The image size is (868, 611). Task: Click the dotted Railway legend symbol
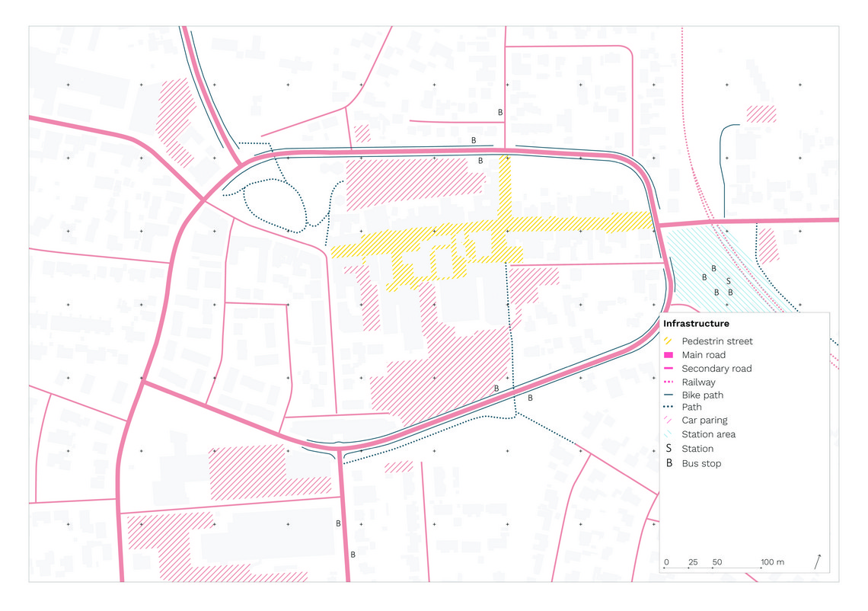[669, 382]
